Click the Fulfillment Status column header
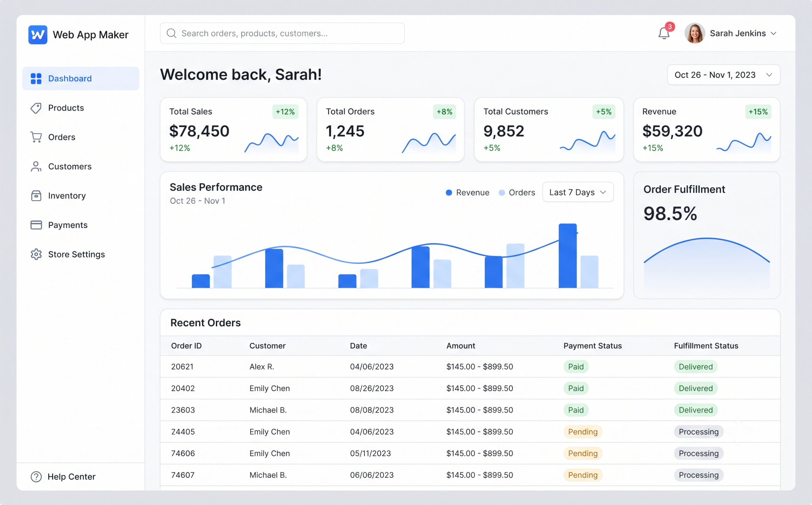Screen dimensions: 812x505 click(x=706, y=346)
